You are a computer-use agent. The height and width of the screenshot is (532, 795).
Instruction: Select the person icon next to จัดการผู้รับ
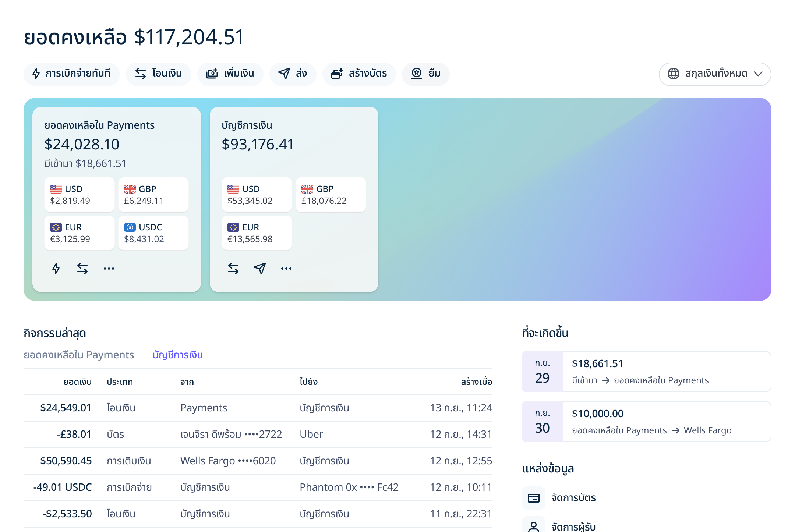tap(533, 526)
